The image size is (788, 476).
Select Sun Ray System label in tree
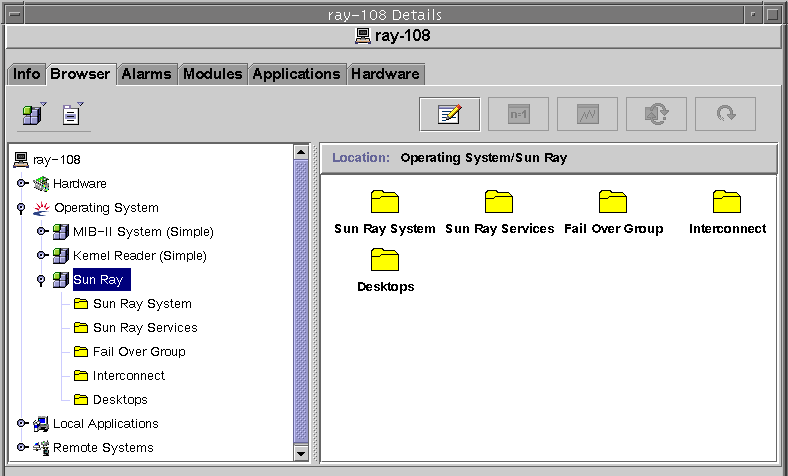(x=142, y=304)
